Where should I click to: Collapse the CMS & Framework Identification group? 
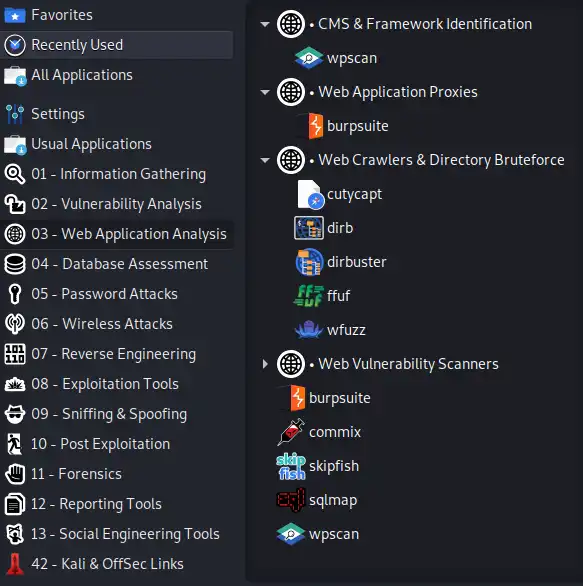tap(265, 24)
